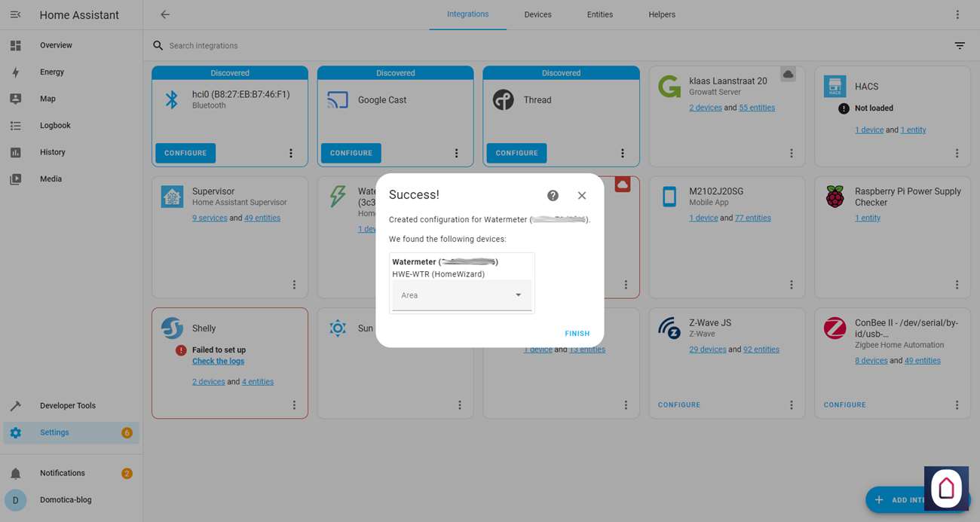Image resolution: width=980 pixels, height=522 pixels.
Task: Switch to the Integrations tab
Action: pyautogui.click(x=467, y=14)
